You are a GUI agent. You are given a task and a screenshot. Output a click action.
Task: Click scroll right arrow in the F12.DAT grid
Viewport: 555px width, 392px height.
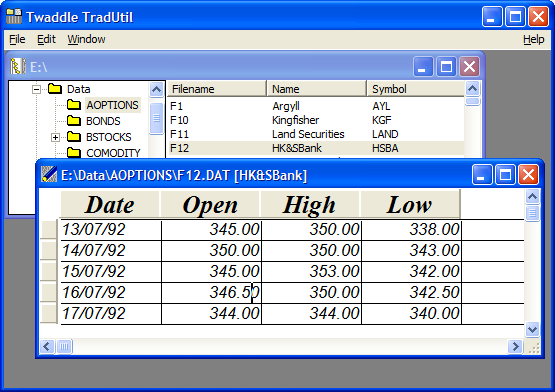pyautogui.click(x=515, y=346)
